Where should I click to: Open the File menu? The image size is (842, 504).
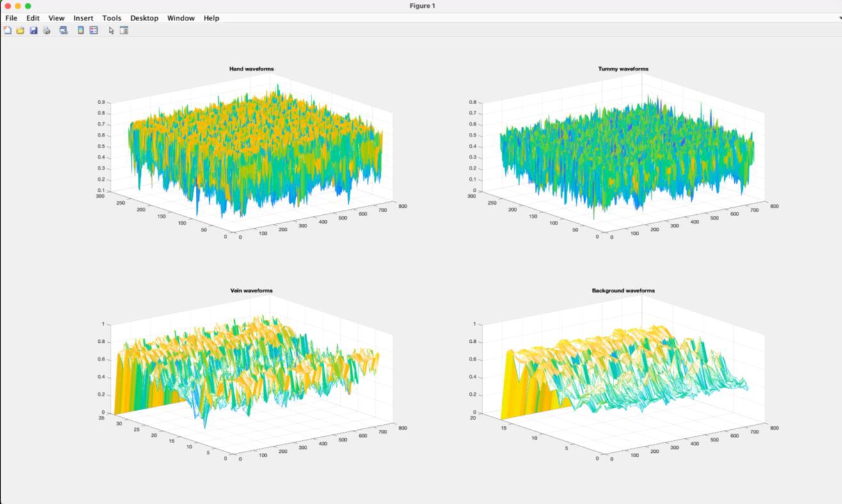point(11,18)
